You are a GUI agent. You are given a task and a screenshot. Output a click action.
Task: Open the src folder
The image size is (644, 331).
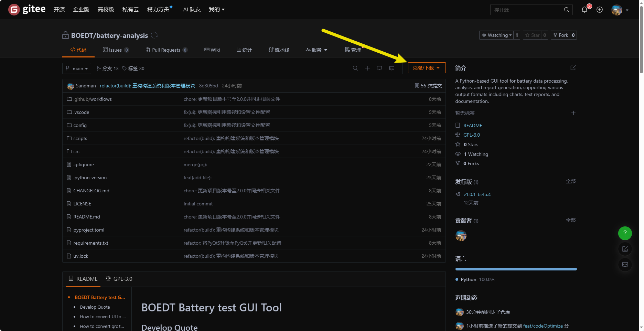coord(76,151)
